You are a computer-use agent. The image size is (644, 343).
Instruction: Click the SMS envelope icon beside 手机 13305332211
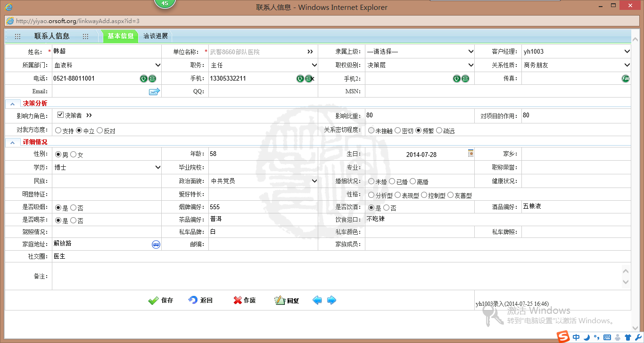pyautogui.click(x=308, y=79)
